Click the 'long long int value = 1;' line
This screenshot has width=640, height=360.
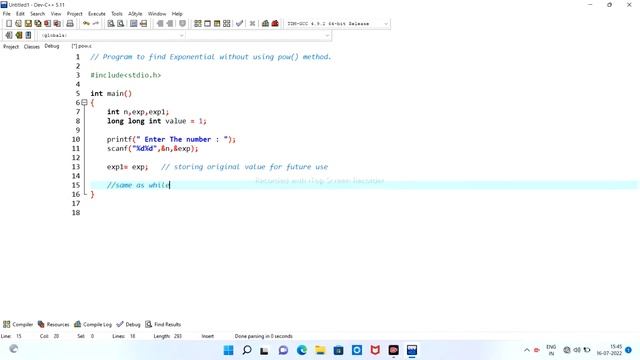coord(157,121)
